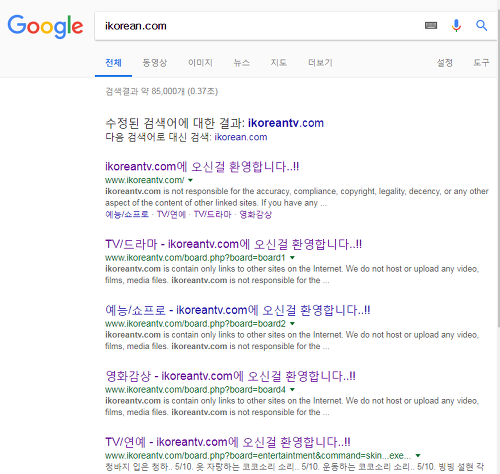Open 도구 tools menu
Screen dimensions: 500x474
tap(481, 63)
